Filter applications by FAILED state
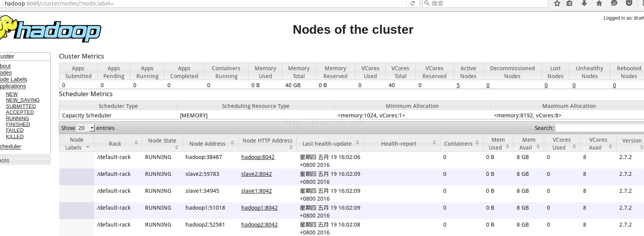 point(15,130)
